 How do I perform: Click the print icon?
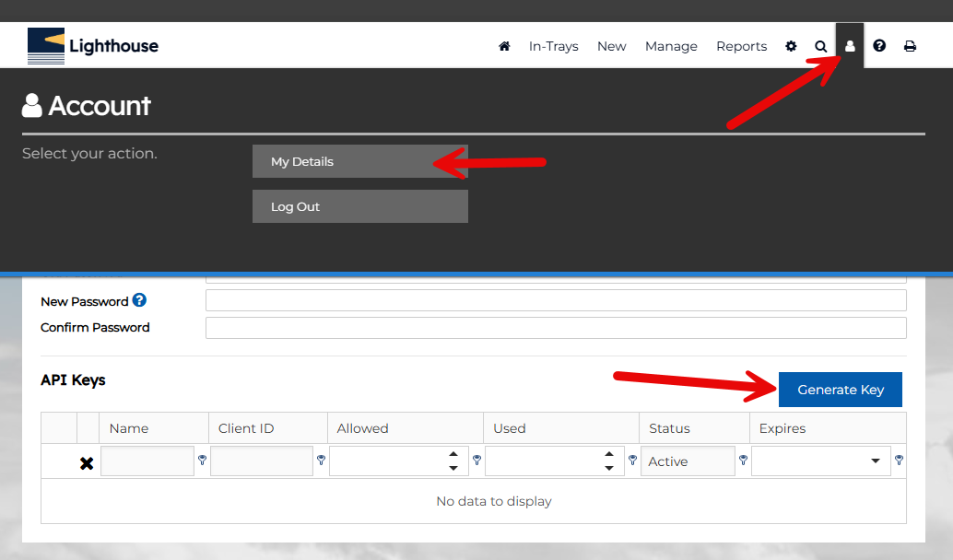coord(910,46)
